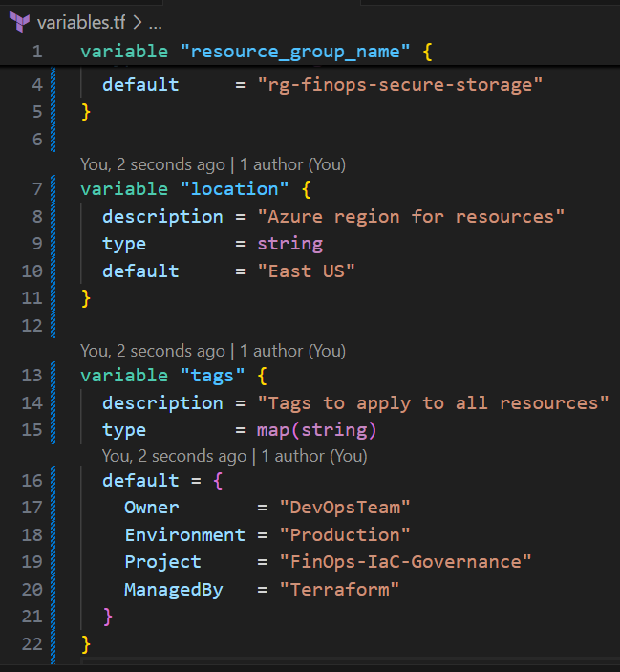The height and width of the screenshot is (672, 620).
Task: Click "1 author (You)" above location variable
Action: tap(292, 165)
